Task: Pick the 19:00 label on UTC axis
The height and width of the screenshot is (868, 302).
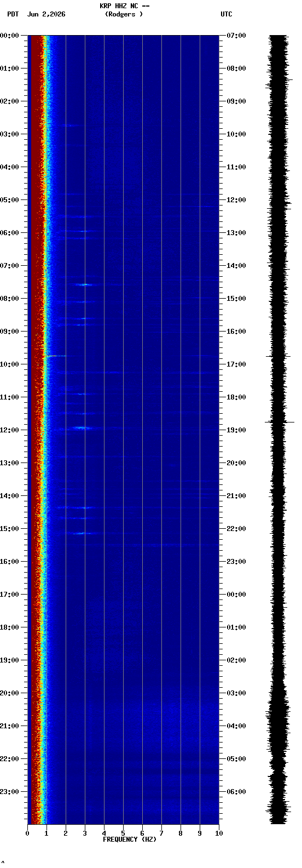Action: click(236, 430)
